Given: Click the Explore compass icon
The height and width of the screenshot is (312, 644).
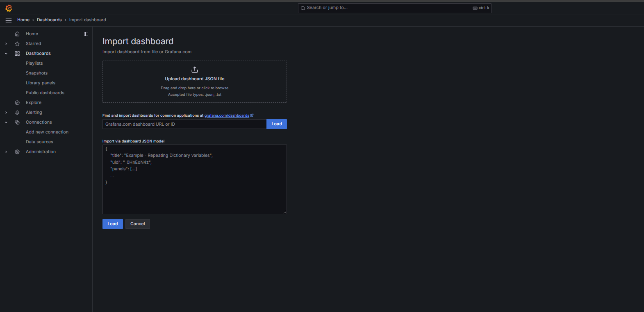Looking at the screenshot, I should [x=17, y=103].
